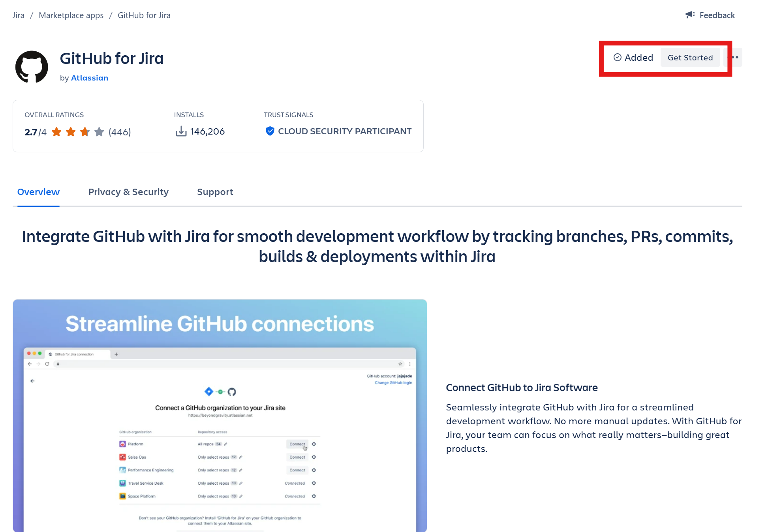Viewport: 768px width, 532px height.
Task: Open the Atlassian vendor link
Action: coord(89,78)
